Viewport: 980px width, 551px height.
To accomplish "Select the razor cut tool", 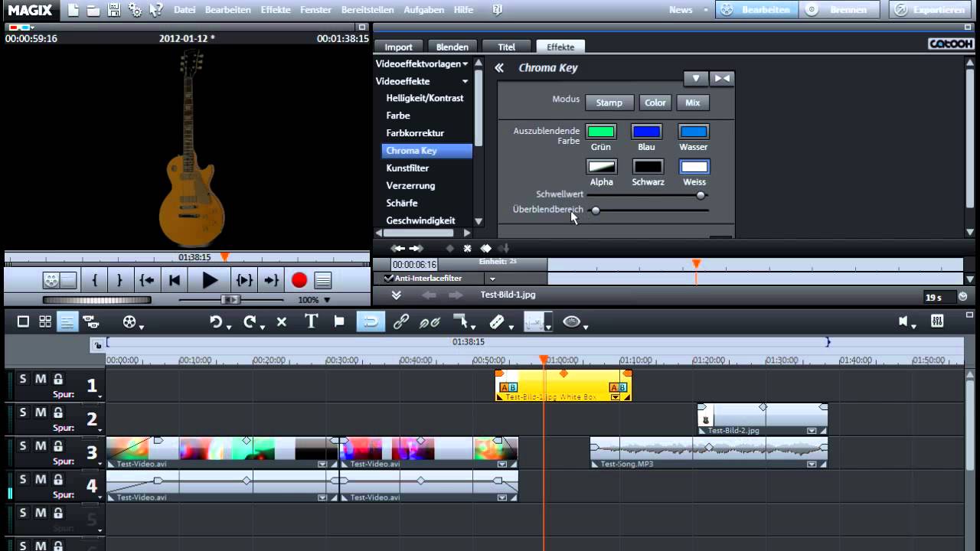I will (x=496, y=322).
